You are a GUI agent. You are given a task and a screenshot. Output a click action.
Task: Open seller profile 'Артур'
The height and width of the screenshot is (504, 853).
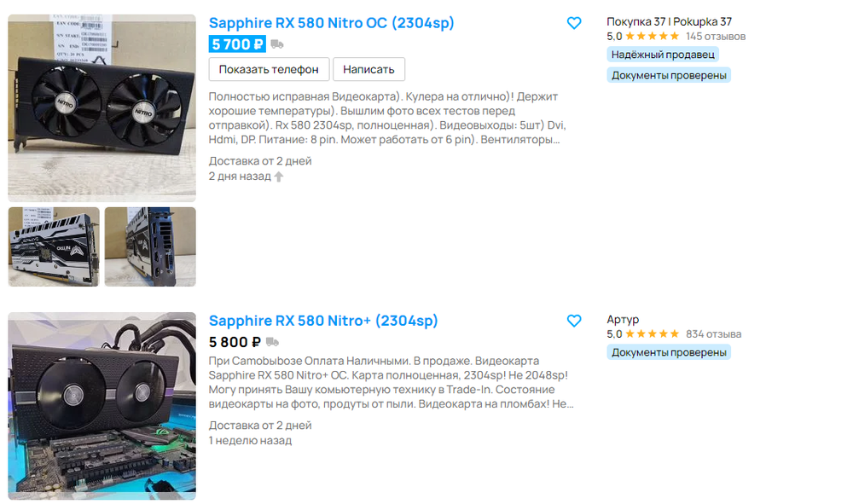tap(623, 320)
